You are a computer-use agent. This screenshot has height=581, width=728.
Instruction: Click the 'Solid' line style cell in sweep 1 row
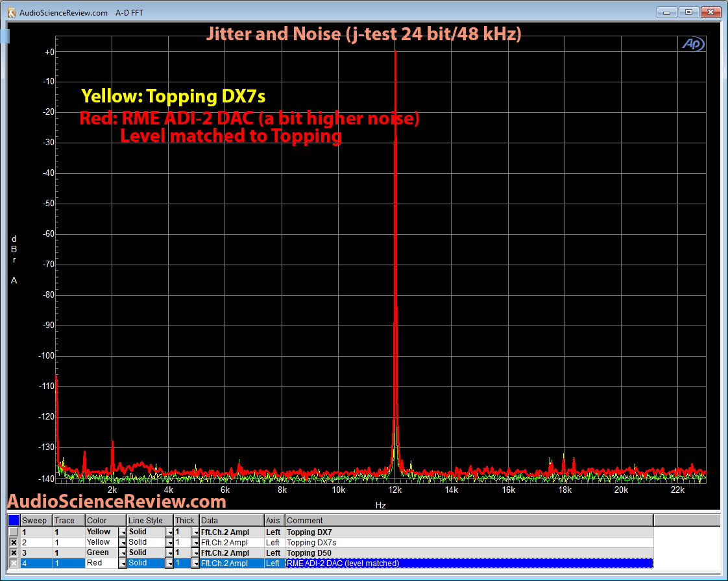pyautogui.click(x=146, y=532)
